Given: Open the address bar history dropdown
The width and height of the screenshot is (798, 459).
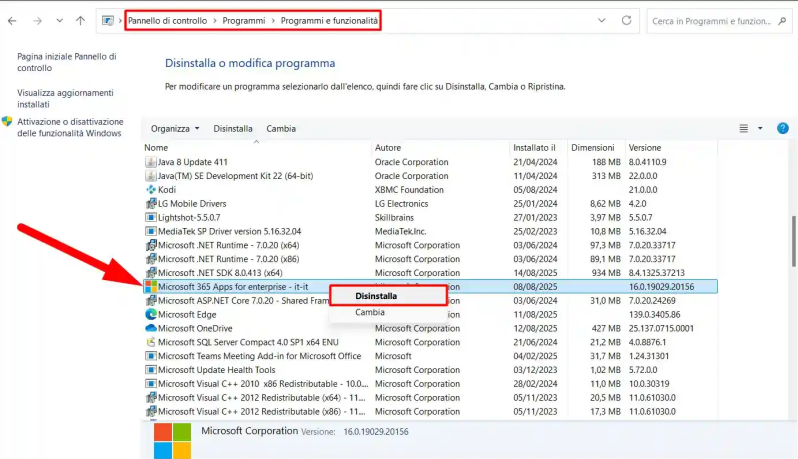Looking at the screenshot, I should click(600, 20).
